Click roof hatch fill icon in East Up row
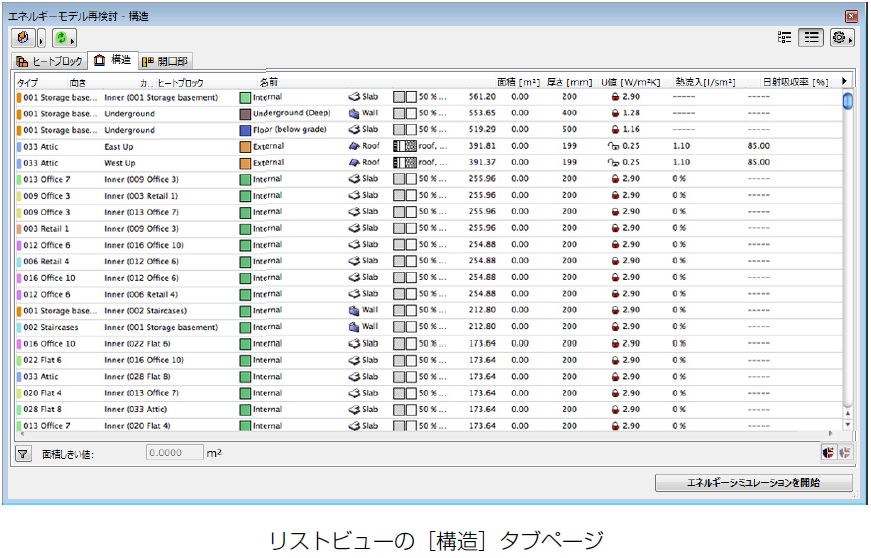This screenshot has width=871, height=558. click(404, 147)
